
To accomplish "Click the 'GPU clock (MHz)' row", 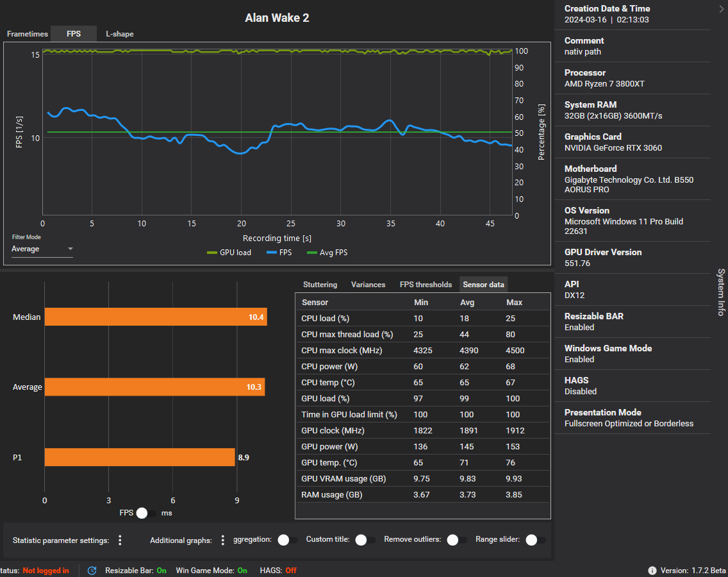I will pos(422,431).
